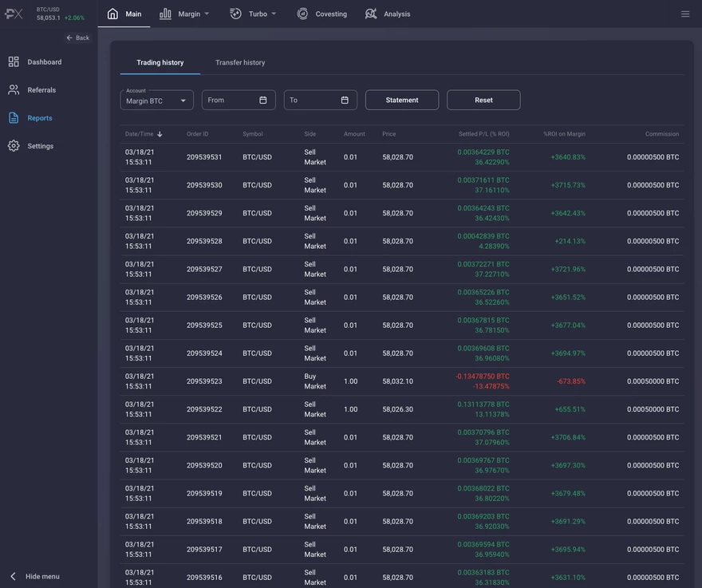The height and width of the screenshot is (588, 702).
Task: Click the %ROI on Margin header
Action: coord(564,134)
